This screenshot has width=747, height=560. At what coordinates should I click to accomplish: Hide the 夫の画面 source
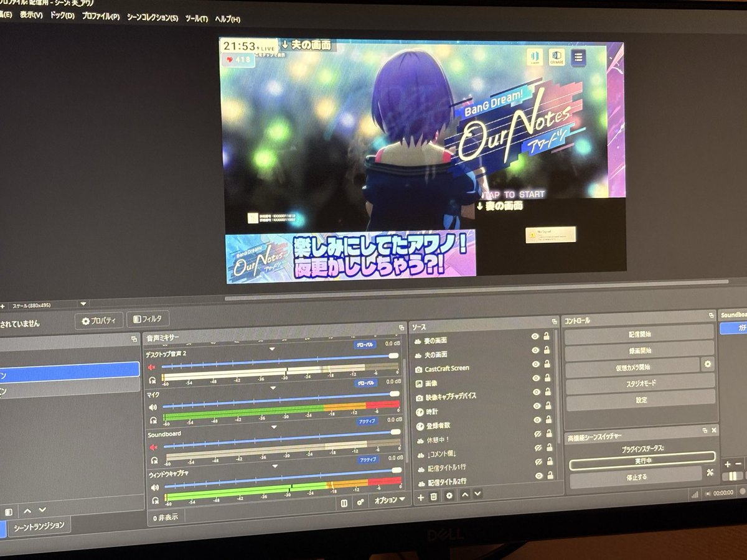point(535,350)
